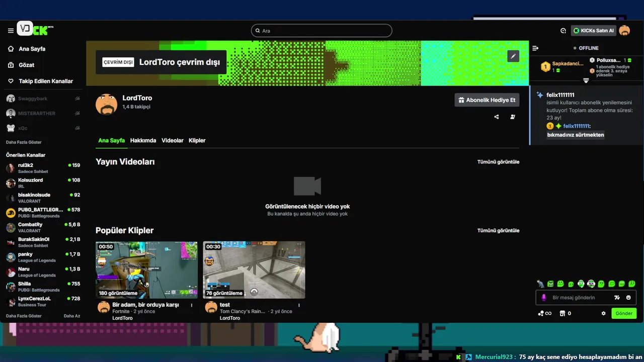
Task: Open recommended channel CombatRy
Action: point(43,227)
